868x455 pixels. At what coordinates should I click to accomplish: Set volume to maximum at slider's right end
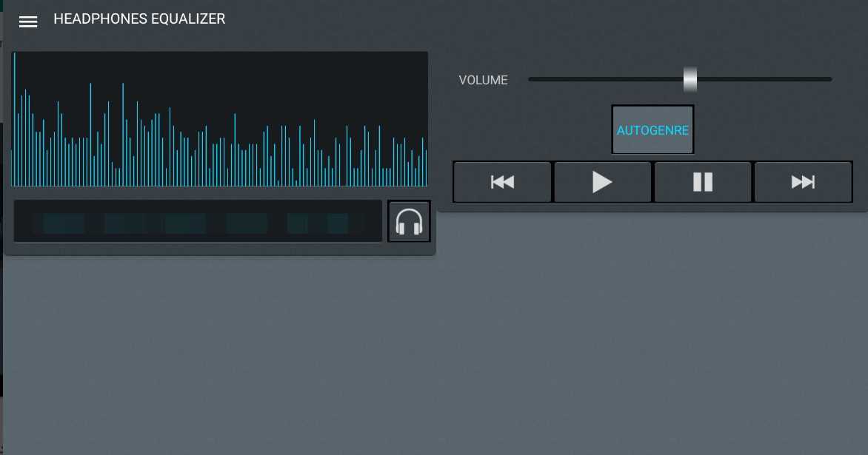(829, 79)
